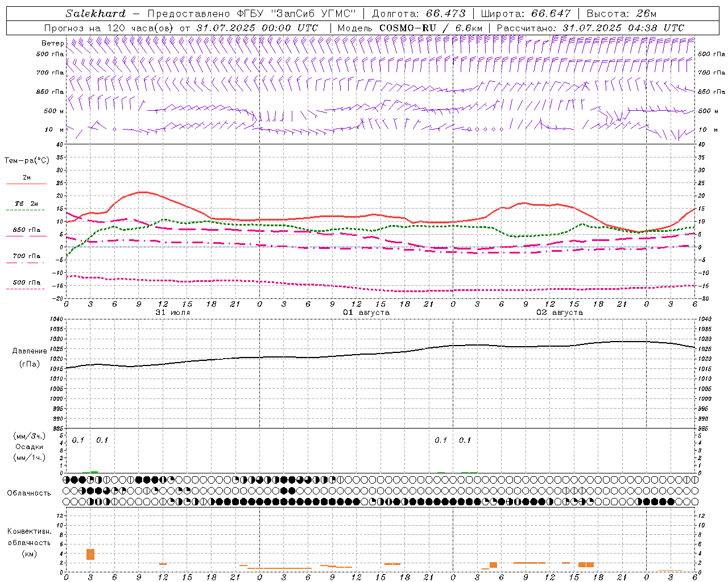728x582 pixels.
Task: Click the 700 гПа temperature legend entry
Action: (27, 256)
